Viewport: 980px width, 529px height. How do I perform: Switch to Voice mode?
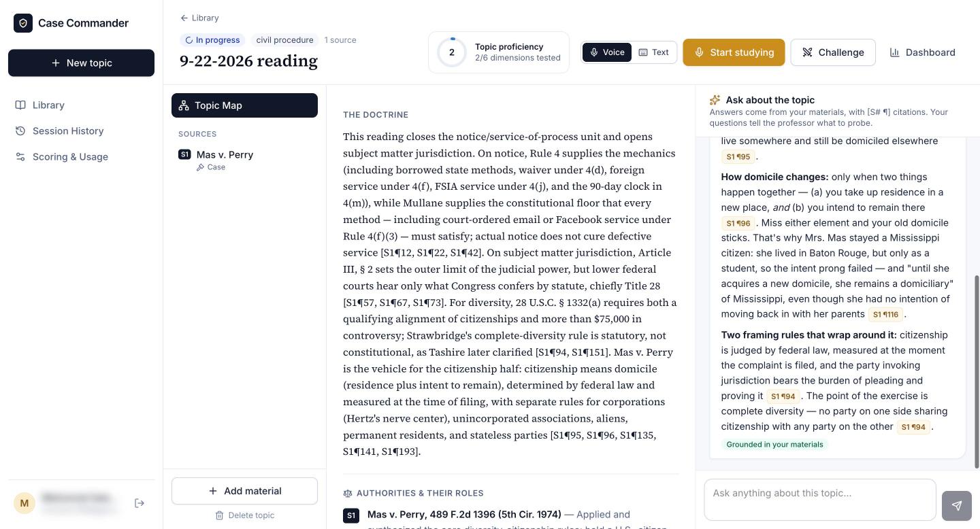coord(606,52)
